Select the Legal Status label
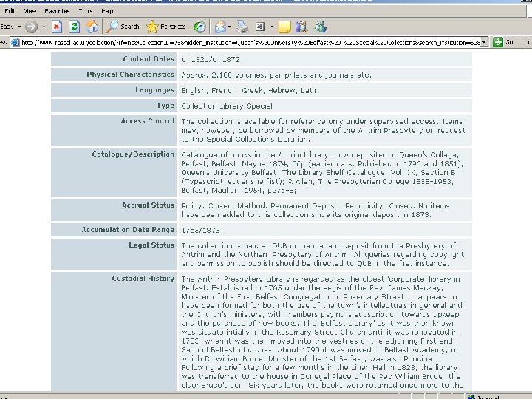 point(151,245)
